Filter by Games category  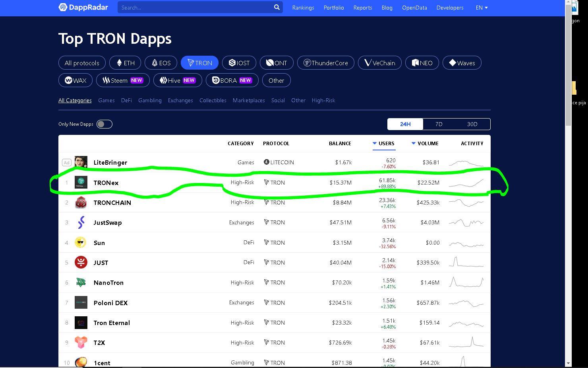click(x=106, y=100)
